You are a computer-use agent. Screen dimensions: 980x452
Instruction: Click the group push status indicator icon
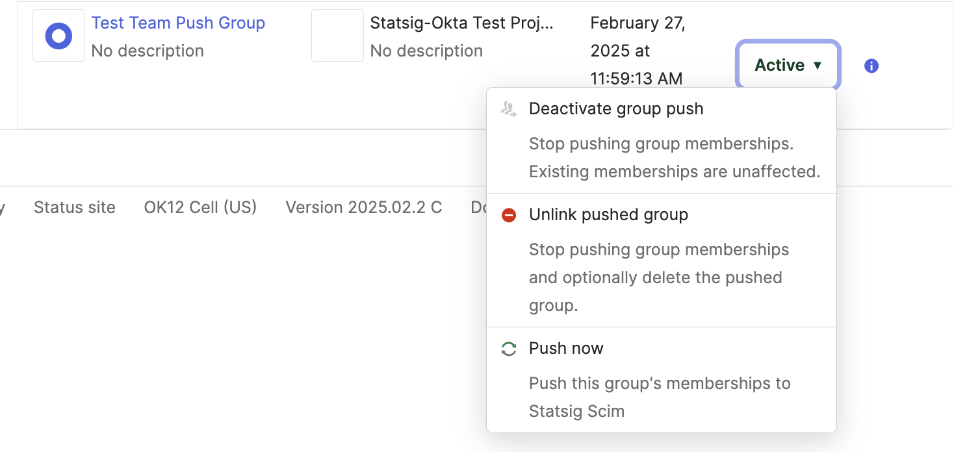[788, 65]
